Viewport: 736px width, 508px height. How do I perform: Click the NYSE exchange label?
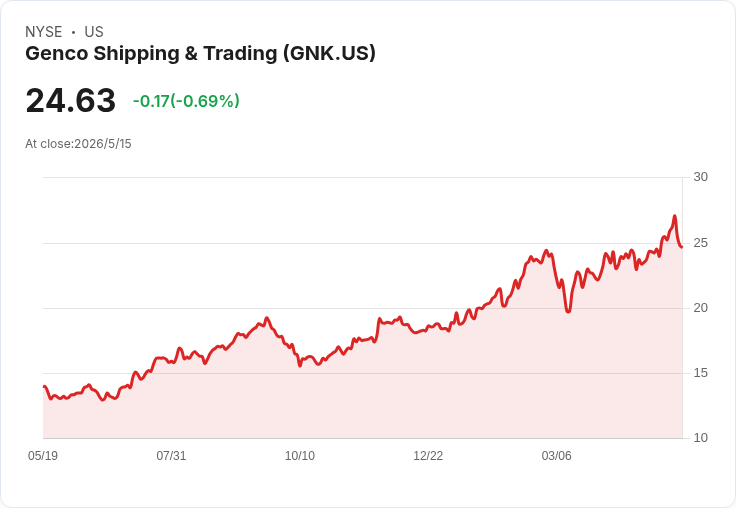(x=44, y=32)
